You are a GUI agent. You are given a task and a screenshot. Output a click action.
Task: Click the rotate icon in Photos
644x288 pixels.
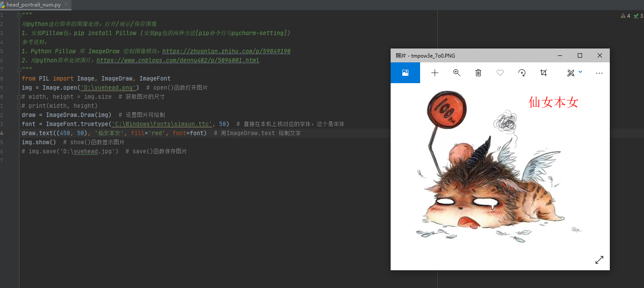click(522, 73)
